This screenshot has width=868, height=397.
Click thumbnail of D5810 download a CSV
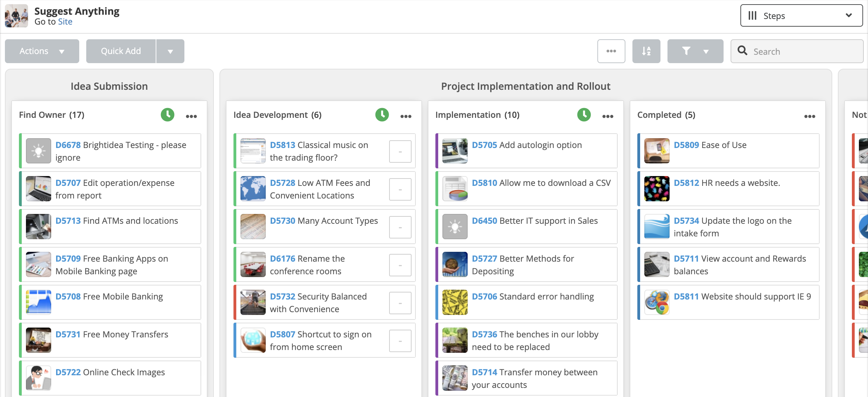455,189
